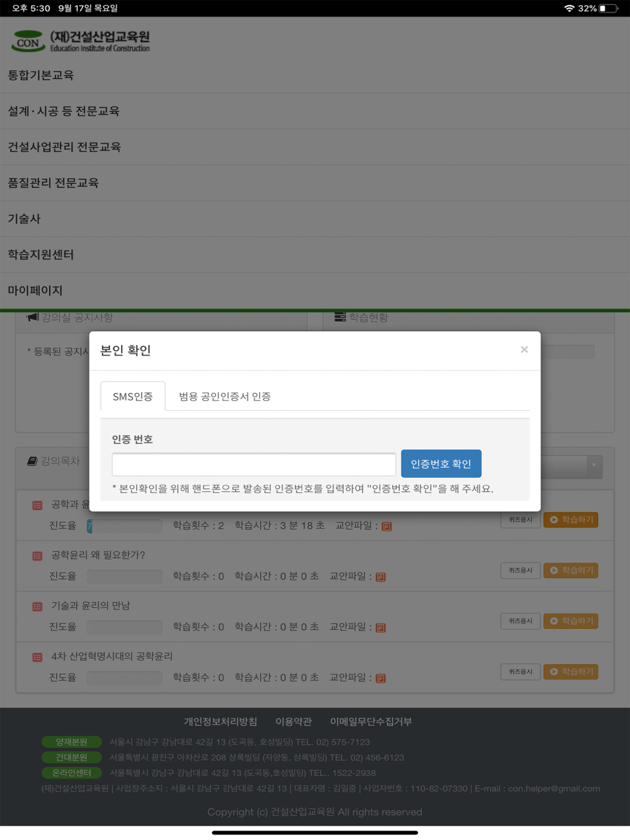This screenshot has width=630, height=840.
Task: Click progress bar of 공학윤리 왜 필요한가?
Action: pos(124,576)
